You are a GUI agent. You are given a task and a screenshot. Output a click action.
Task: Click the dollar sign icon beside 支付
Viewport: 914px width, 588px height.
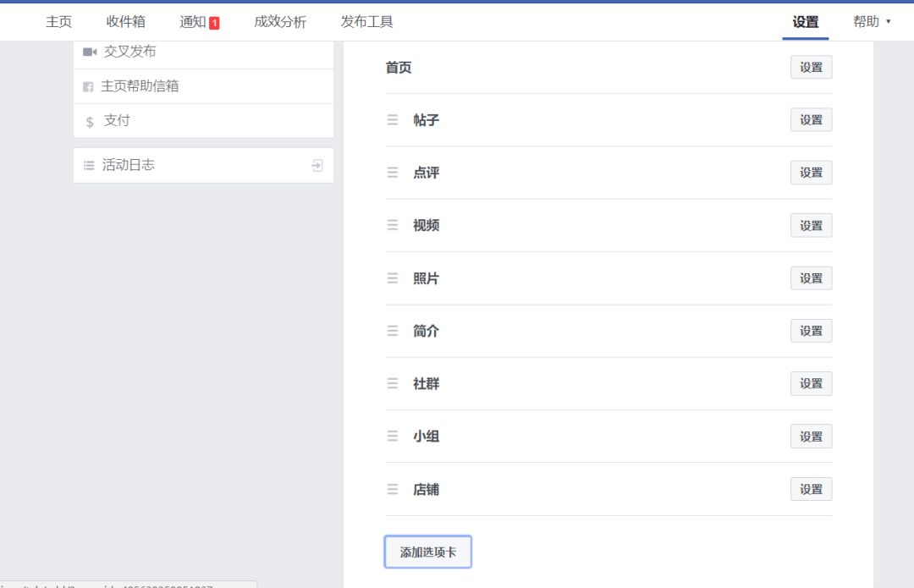click(x=90, y=120)
